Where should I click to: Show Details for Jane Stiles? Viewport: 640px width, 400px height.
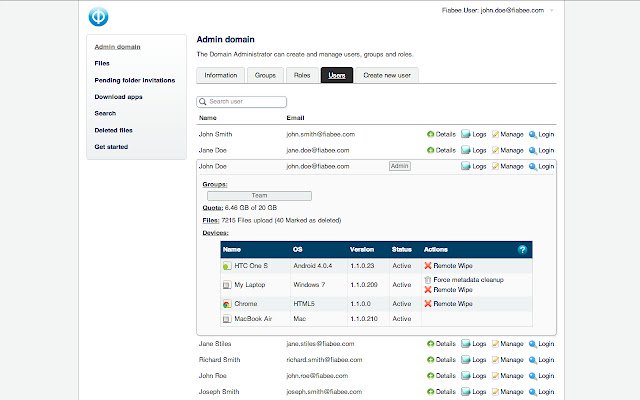click(x=441, y=344)
